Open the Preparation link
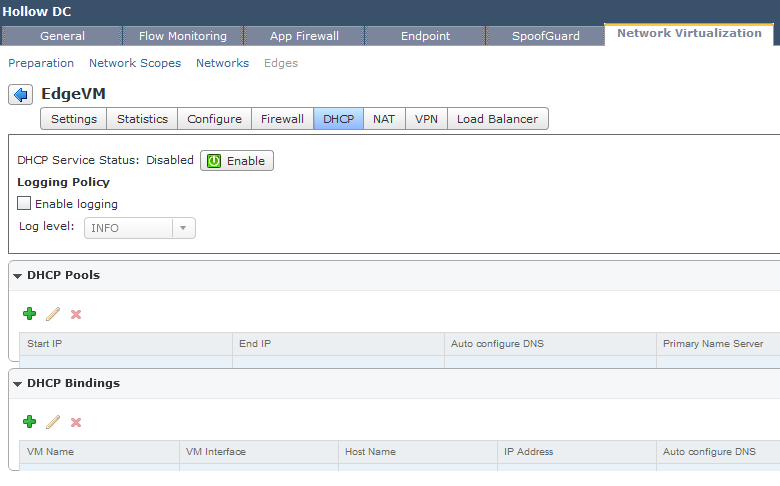 41,63
